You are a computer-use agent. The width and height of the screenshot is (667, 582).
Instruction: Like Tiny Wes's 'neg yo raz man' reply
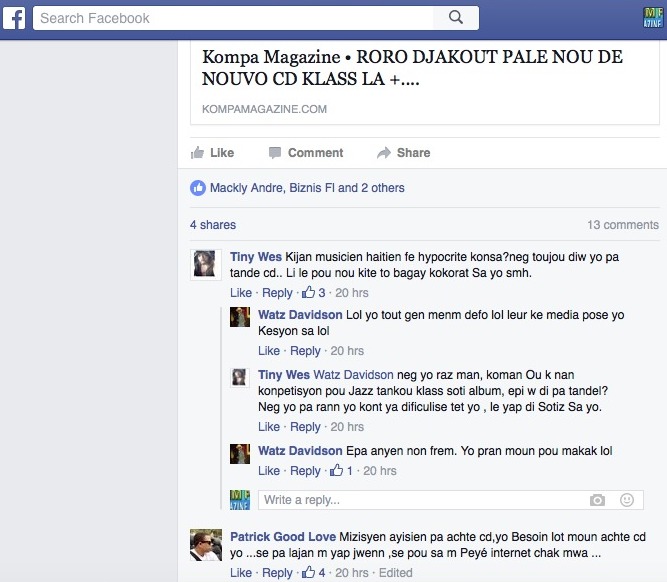(269, 427)
